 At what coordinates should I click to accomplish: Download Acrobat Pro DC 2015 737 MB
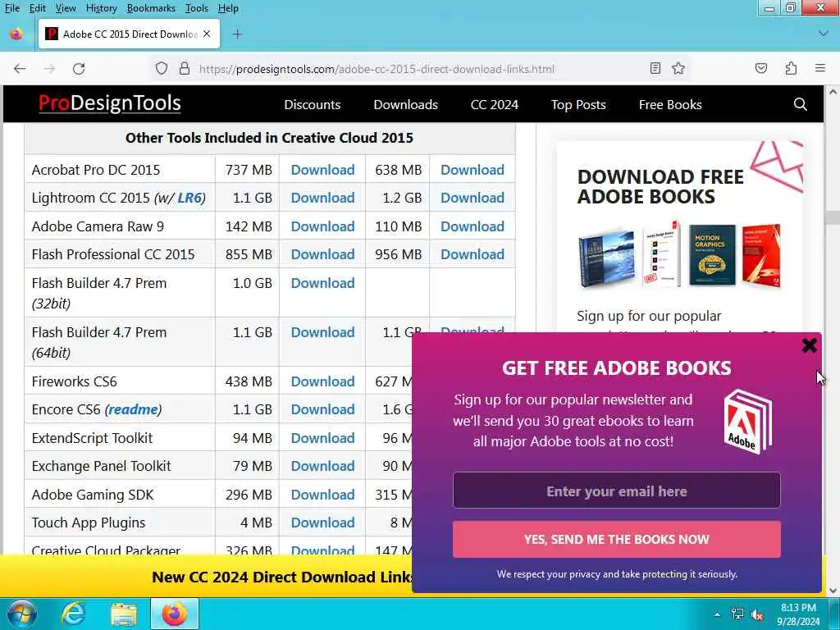tap(322, 170)
